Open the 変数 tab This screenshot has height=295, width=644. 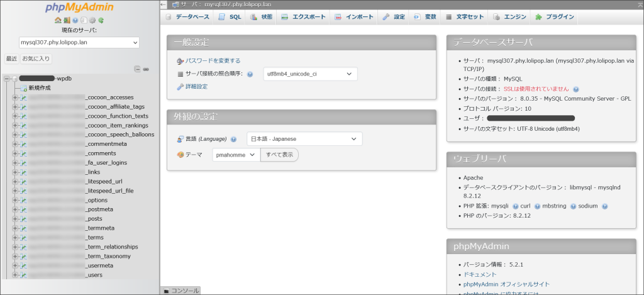pos(425,17)
